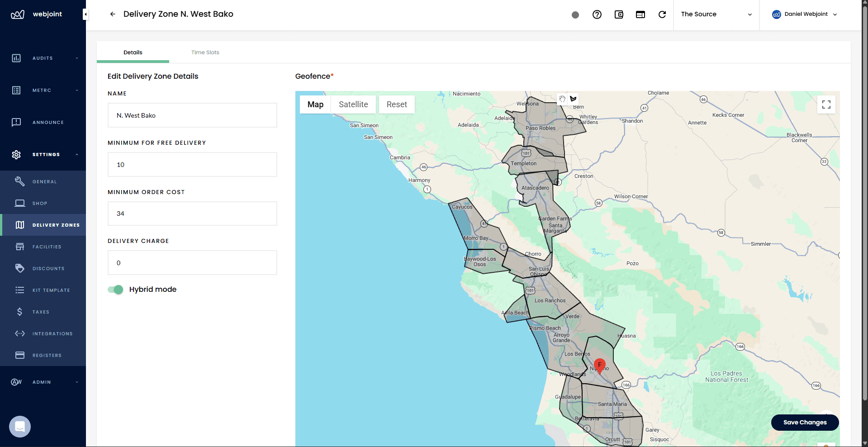Viewport: 868px width, 447px height.
Task: Open the register icon in the top toolbar
Action: [x=640, y=14]
